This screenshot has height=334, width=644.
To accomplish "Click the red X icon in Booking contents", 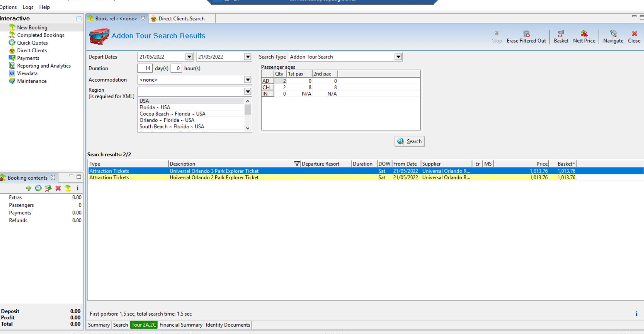I will pyautogui.click(x=58, y=188).
